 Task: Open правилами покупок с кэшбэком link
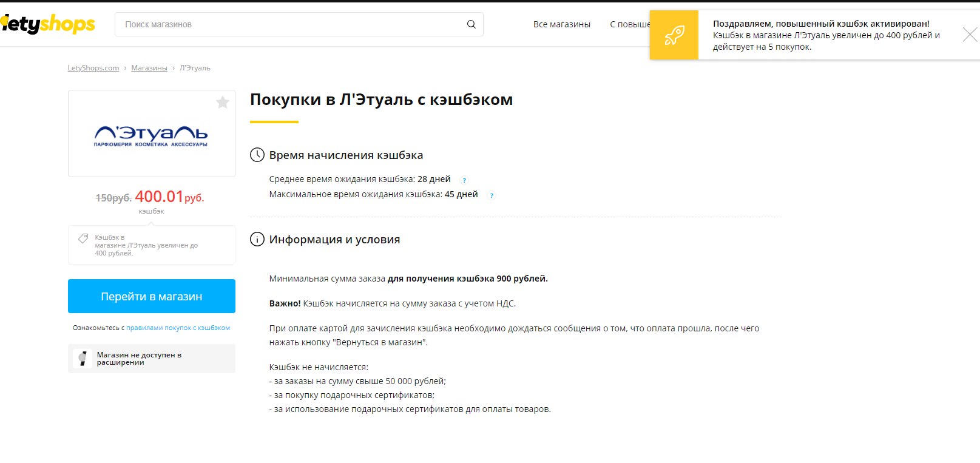click(178, 328)
